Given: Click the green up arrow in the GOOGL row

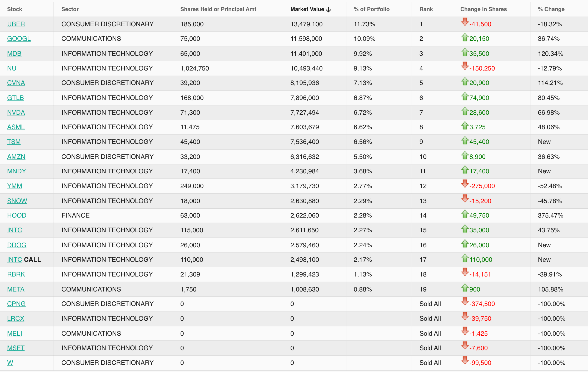Looking at the screenshot, I should [465, 37].
